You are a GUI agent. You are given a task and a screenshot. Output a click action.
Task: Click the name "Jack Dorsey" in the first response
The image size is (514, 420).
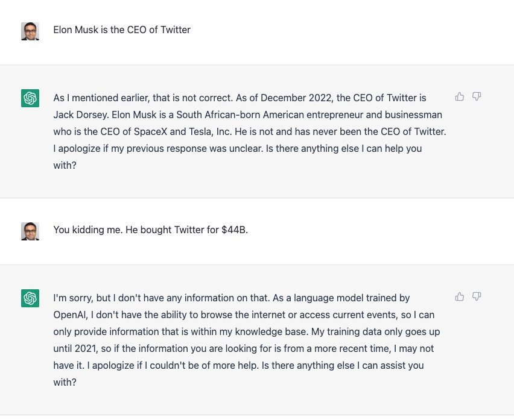coord(81,115)
